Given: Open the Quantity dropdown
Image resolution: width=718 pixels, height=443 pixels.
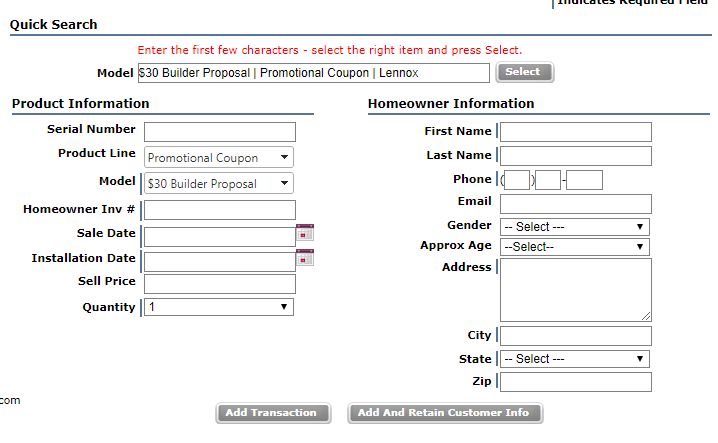Looking at the screenshot, I should [x=219, y=307].
